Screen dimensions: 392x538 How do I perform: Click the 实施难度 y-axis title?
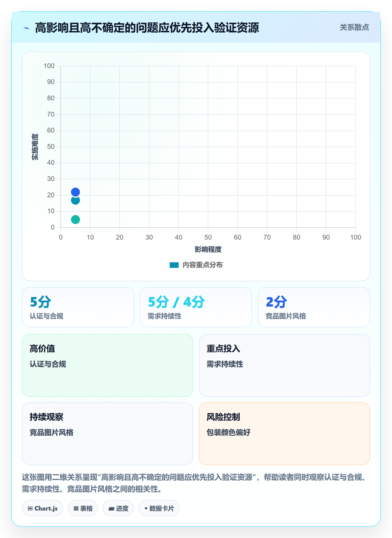tap(35, 147)
